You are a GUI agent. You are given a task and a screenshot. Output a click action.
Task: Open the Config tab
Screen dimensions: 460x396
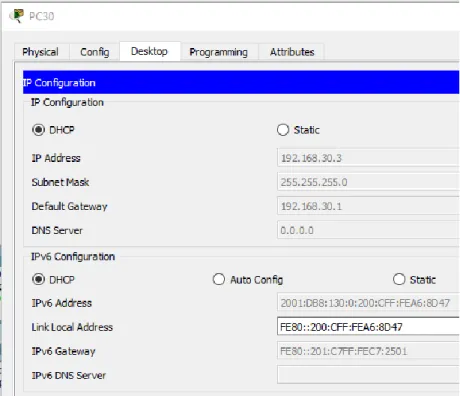(x=95, y=52)
